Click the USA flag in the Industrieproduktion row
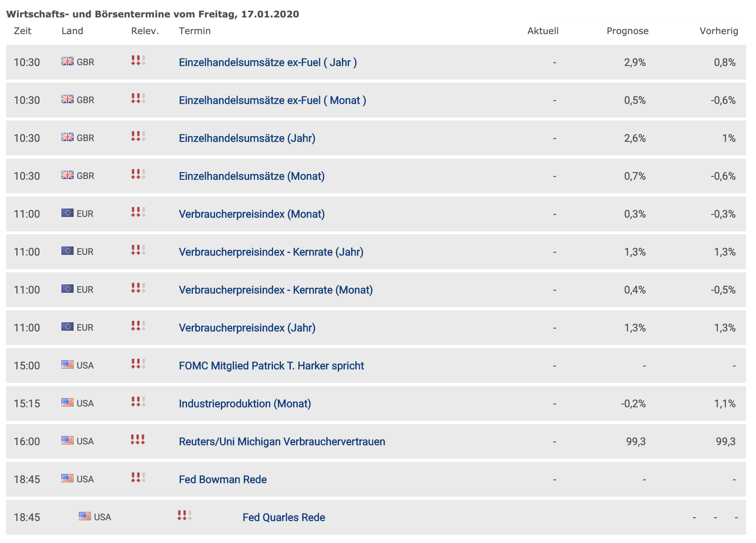Image resolution: width=756 pixels, height=543 pixels. (67, 402)
